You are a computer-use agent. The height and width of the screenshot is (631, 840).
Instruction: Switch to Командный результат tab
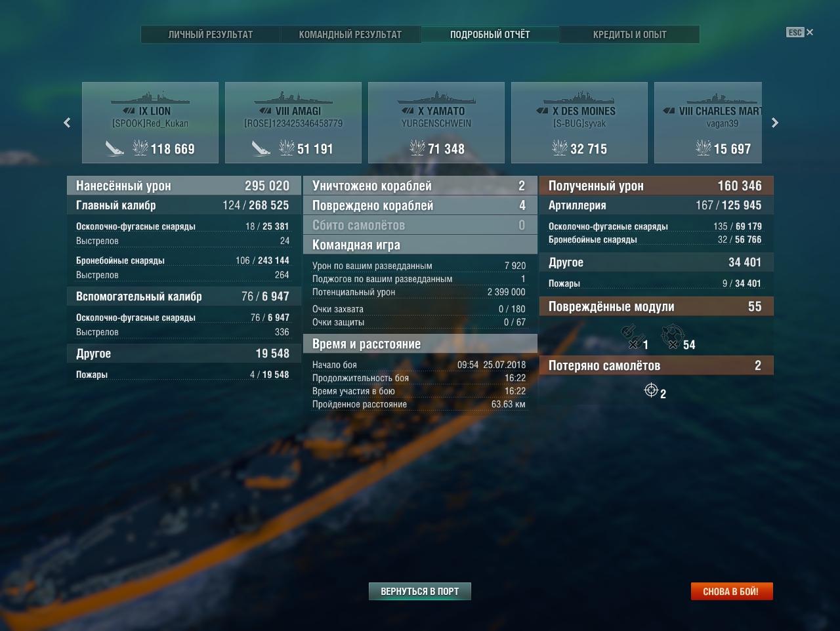350,34
